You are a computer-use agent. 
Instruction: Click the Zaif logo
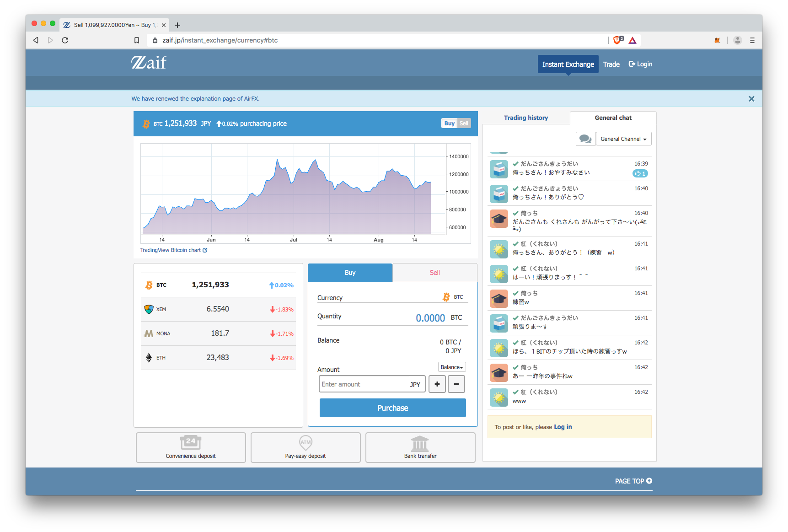point(149,62)
